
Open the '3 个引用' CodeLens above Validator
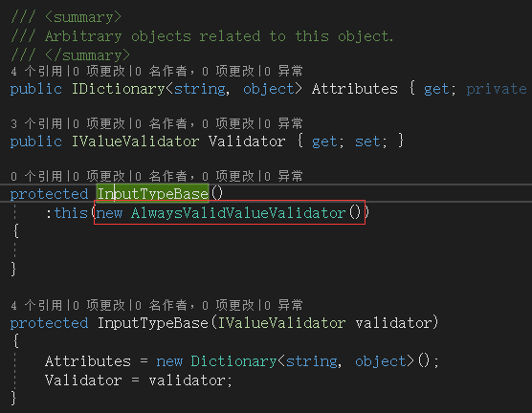36,123
